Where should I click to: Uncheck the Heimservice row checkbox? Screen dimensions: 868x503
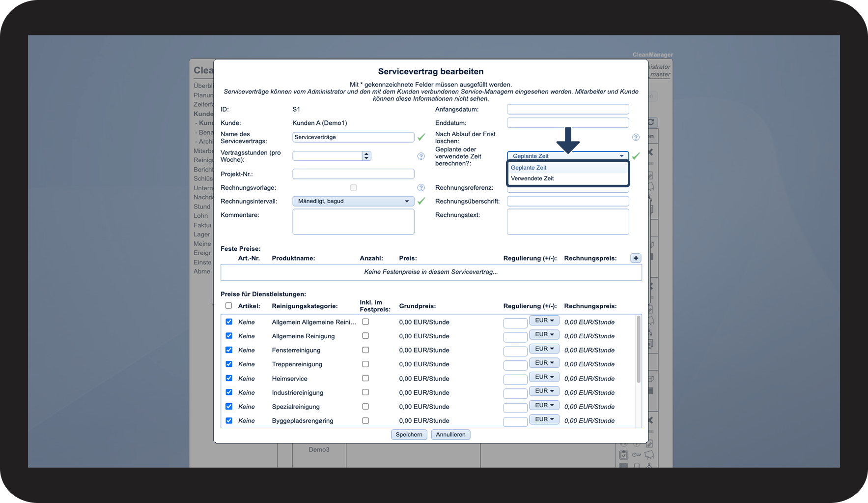click(x=229, y=378)
